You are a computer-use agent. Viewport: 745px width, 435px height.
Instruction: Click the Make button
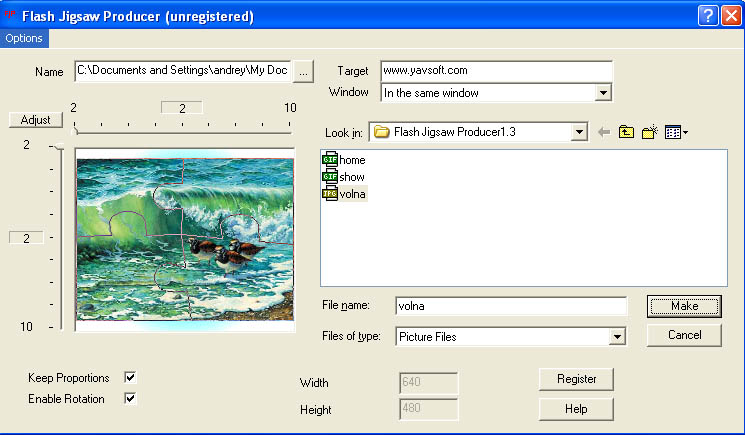click(684, 306)
